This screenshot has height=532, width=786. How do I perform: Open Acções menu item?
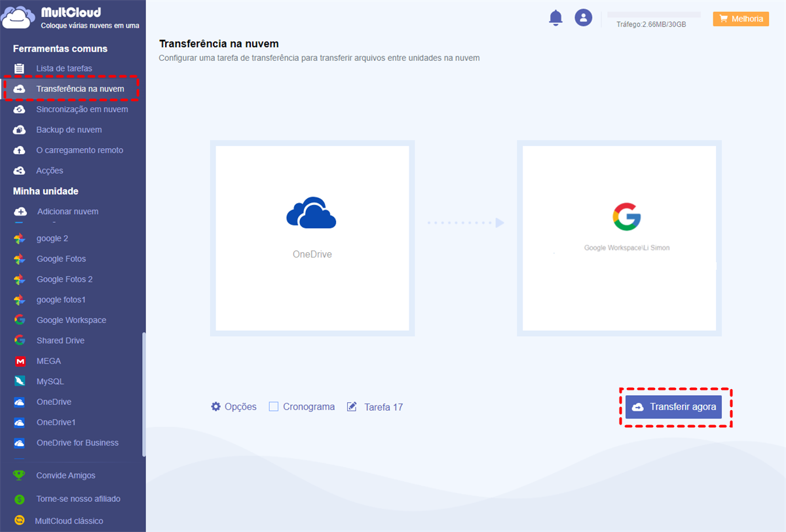tap(50, 170)
